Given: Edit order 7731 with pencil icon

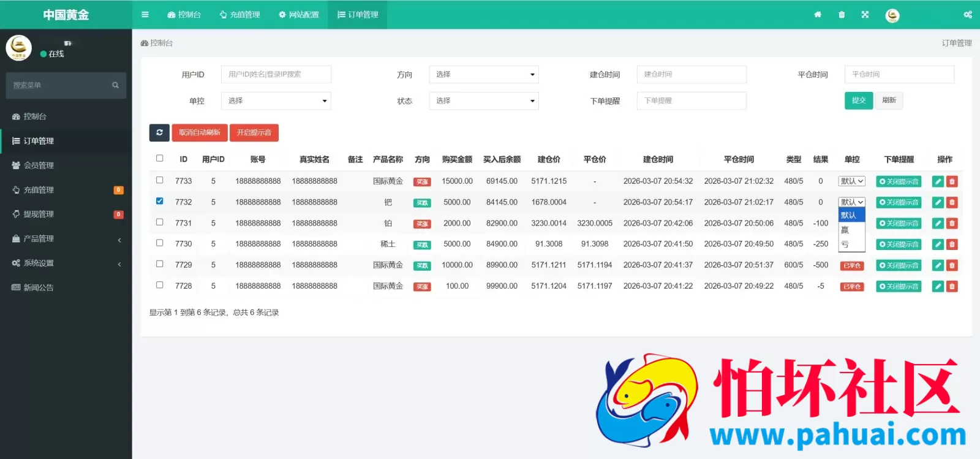Looking at the screenshot, I should point(938,223).
